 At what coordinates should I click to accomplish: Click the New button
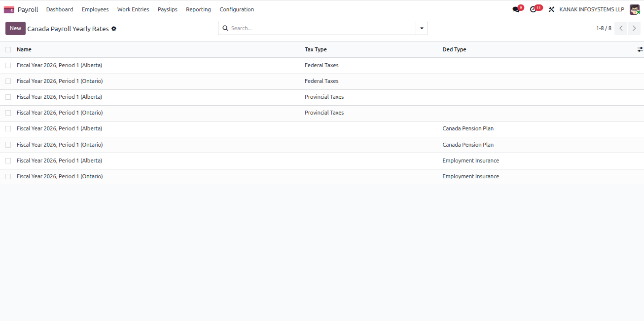pyautogui.click(x=15, y=28)
